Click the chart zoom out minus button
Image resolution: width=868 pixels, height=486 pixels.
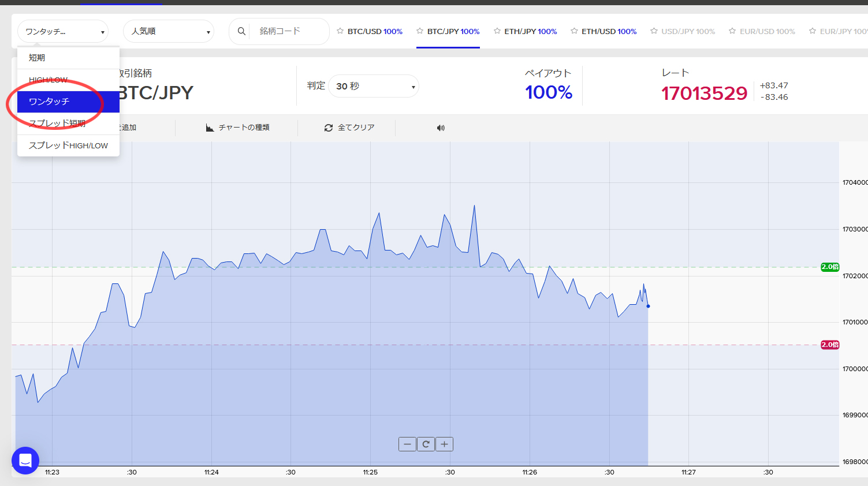tap(407, 444)
